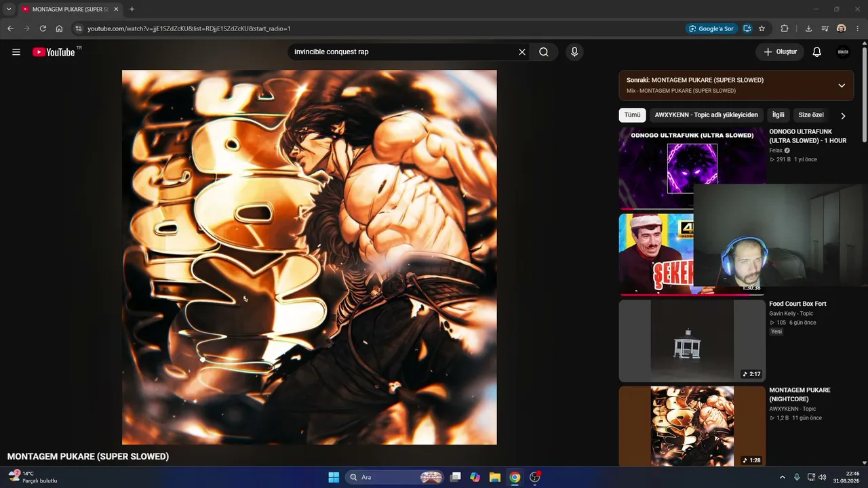This screenshot has width=868, height=488.
Task: Open MONTAGEM PUKARE (NIGHTCORE) thumbnail
Action: coord(692,426)
